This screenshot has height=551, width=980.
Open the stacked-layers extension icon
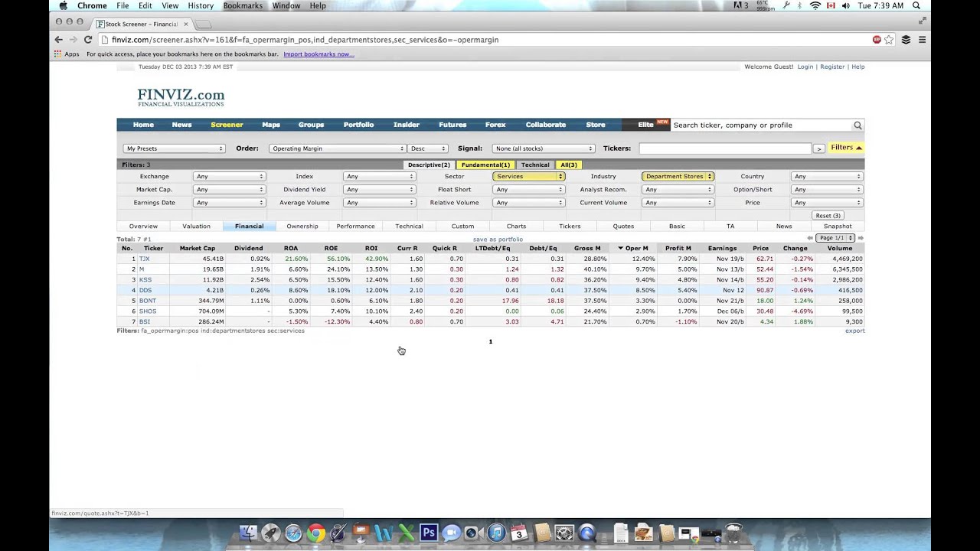906,40
